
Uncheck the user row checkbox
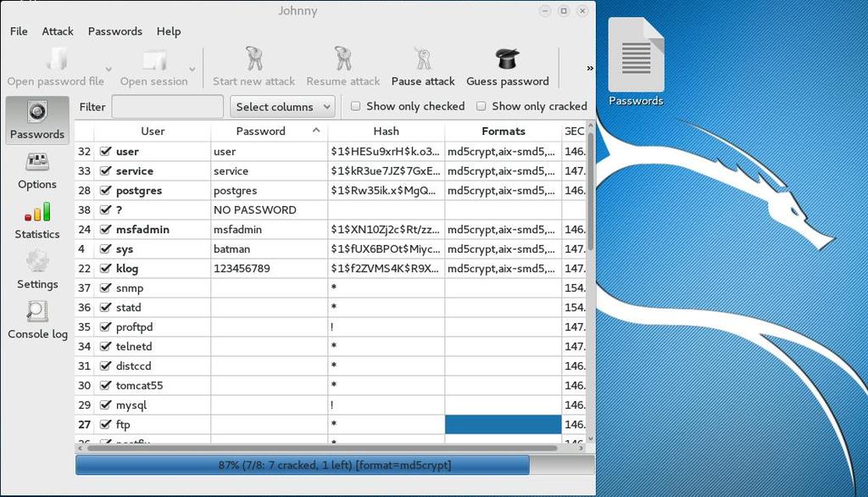tap(105, 151)
